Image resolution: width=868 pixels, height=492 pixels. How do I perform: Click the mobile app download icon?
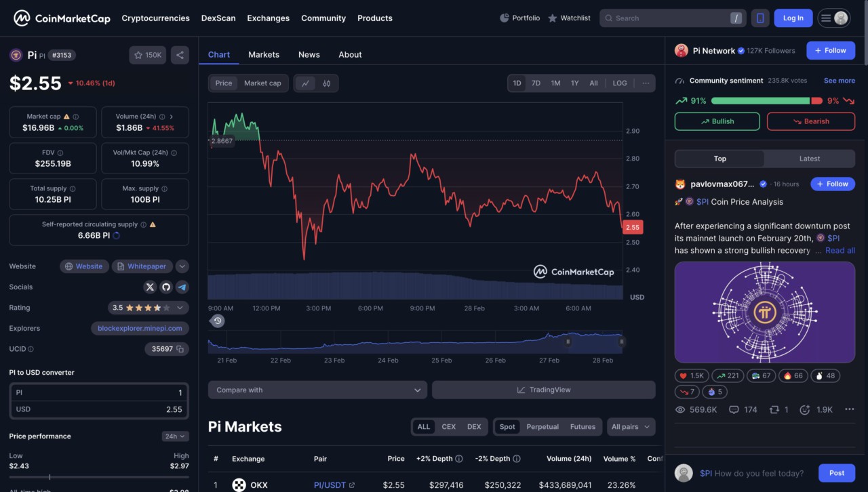pos(760,18)
